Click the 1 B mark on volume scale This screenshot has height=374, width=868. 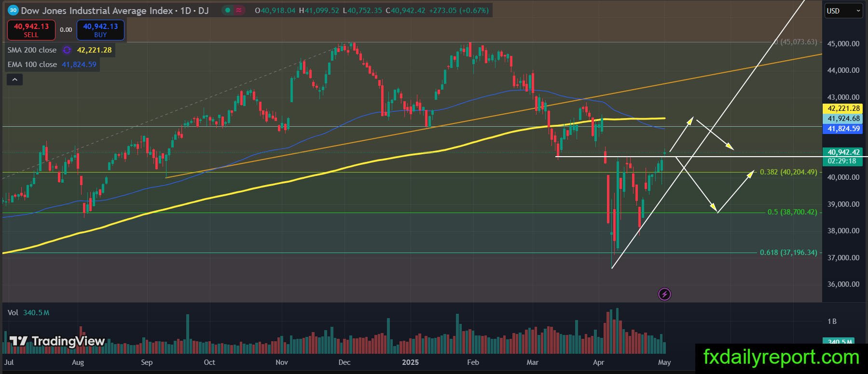pos(832,321)
